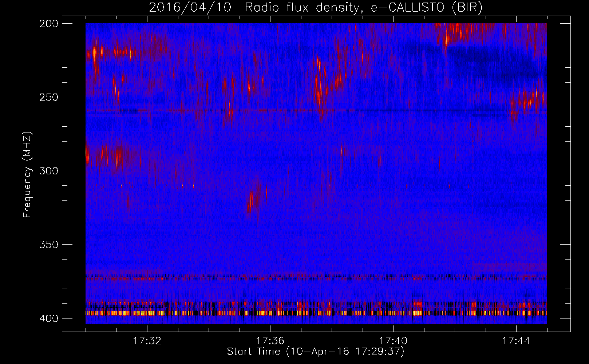Click the bright burst near 250 MHz at 17:37
The height and width of the screenshot is (364, 589).
point(319,91)
